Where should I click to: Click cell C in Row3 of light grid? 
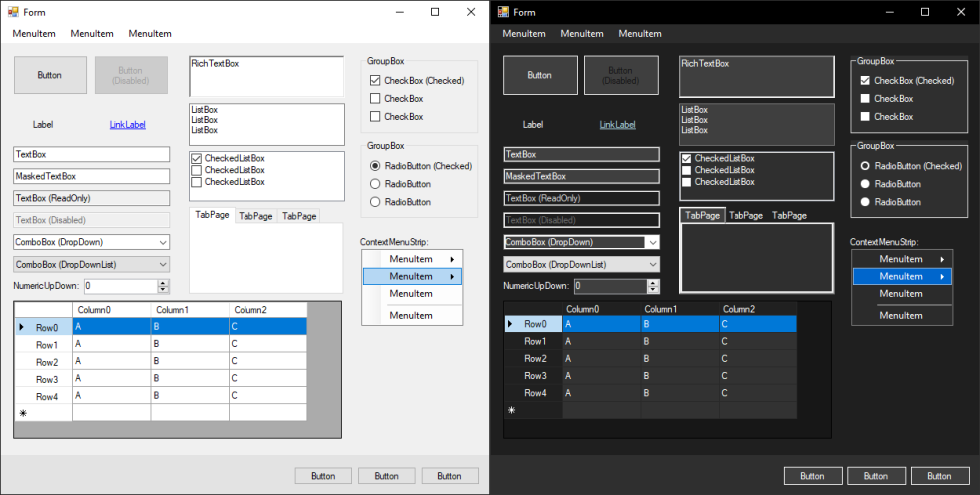268,379
